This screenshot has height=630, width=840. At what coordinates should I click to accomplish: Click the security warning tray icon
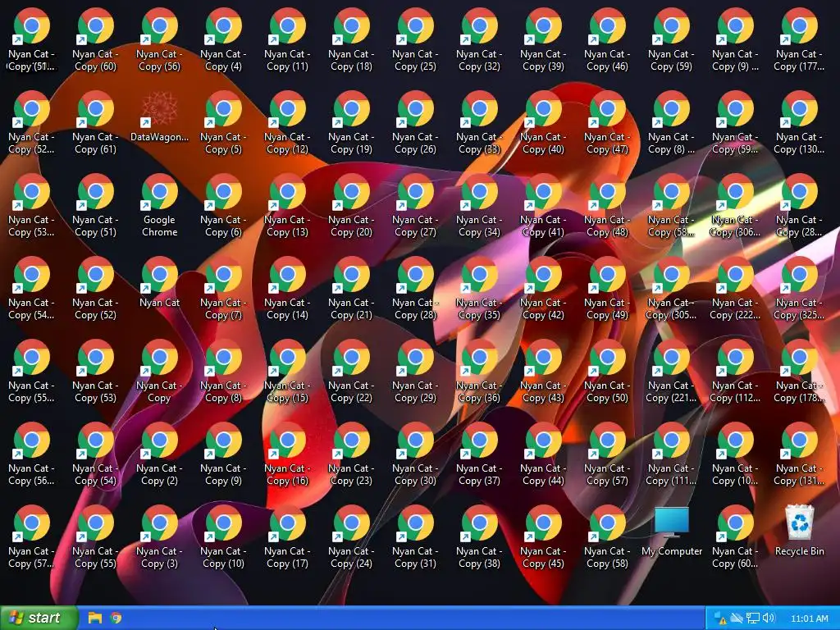pyautogui.click(x=720, y=619)
